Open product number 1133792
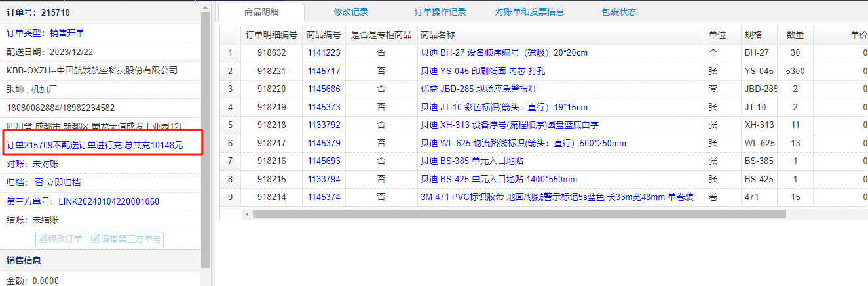Image resolution: width=868 pixels, height=286 pixels. [x=324, y=125]
